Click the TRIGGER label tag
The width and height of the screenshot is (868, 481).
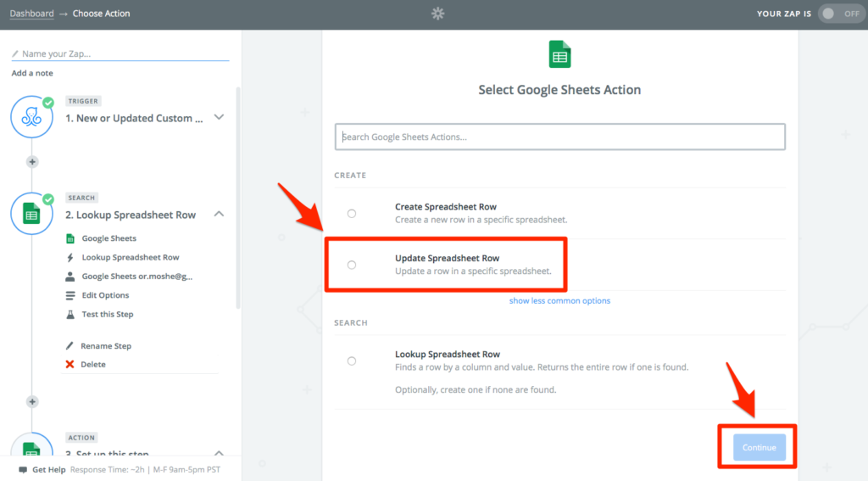pos(83,101)
